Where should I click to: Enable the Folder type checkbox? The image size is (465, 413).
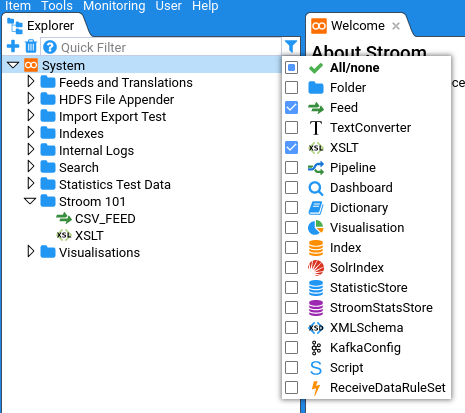click(292, 88)
